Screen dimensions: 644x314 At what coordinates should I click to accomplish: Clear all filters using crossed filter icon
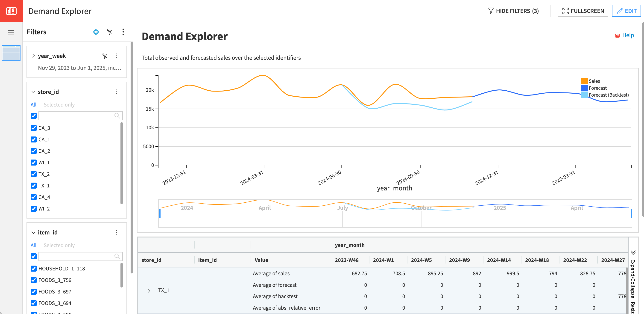click(x=109, y=32)
